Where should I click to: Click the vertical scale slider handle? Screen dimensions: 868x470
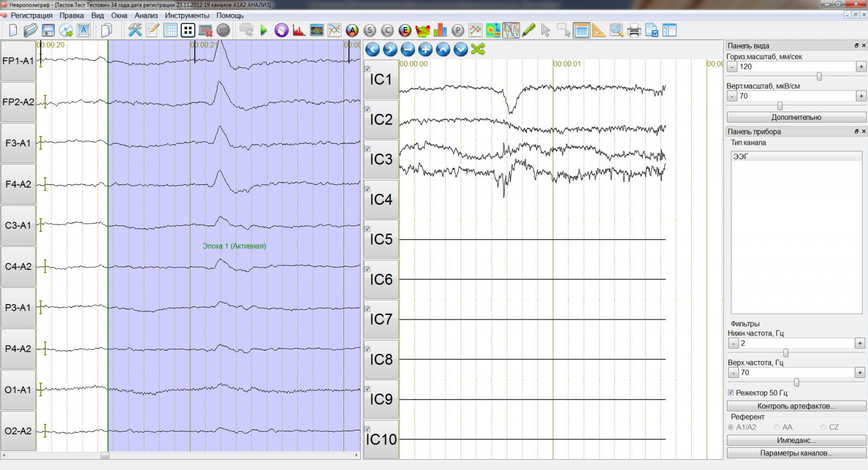coord(780,106)
